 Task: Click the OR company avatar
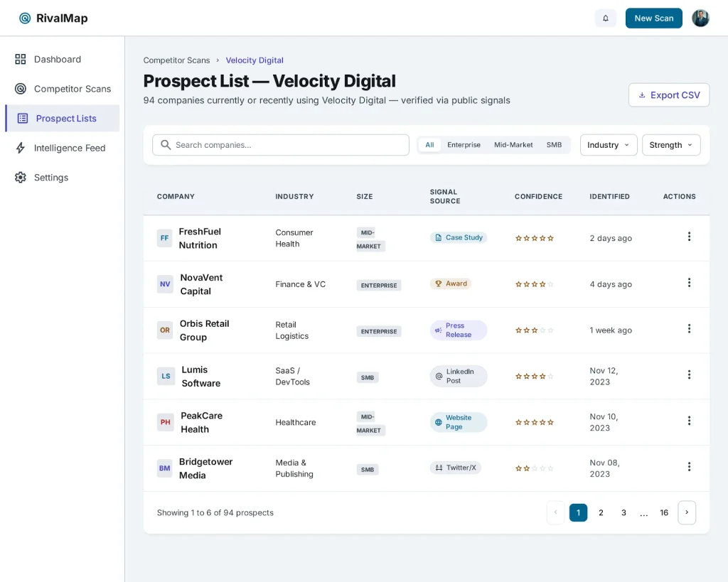[x=165, y=330]
